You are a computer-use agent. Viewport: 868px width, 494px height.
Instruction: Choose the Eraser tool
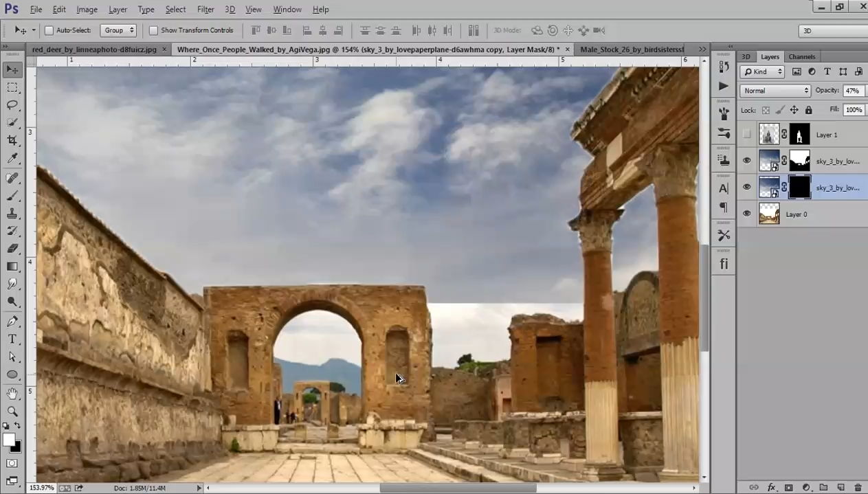click(x=12, y=249)
